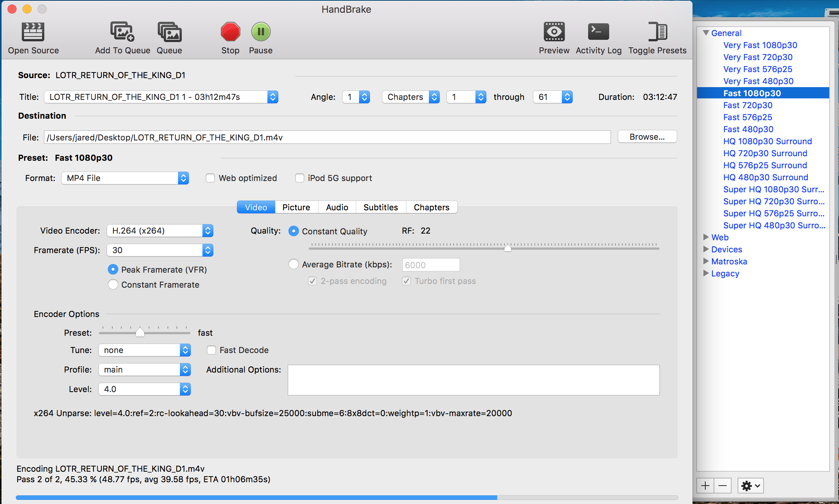This screenshot has width=839, height=504.
Task: Open the Chapters range type dropdown
Action: tap(411, 97)
